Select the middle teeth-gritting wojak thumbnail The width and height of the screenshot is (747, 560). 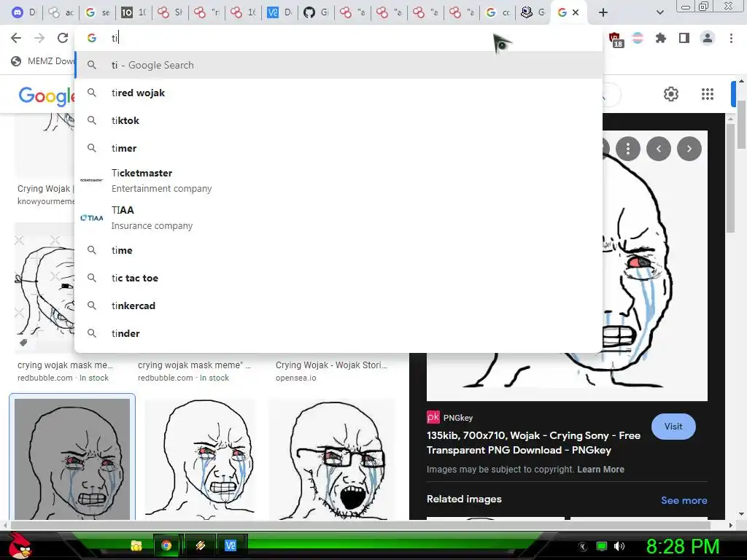[200, 459]
